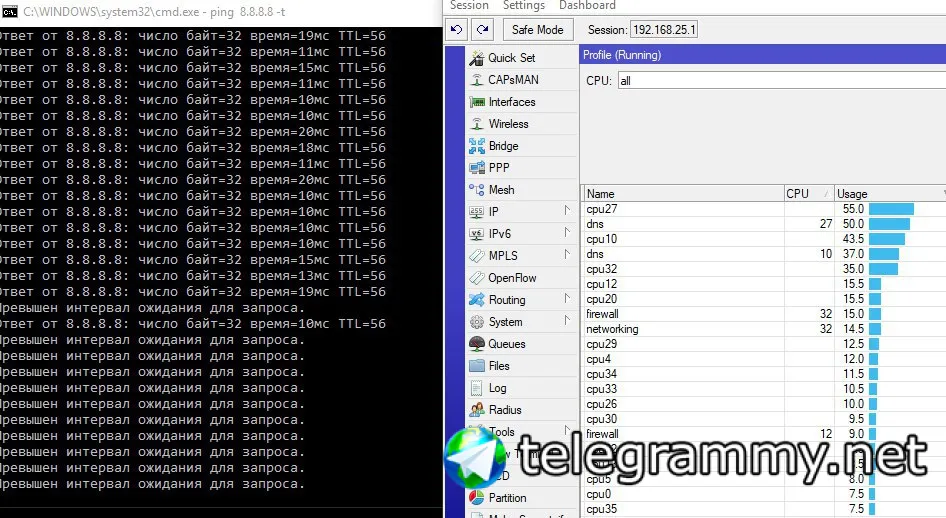Select the cpu29 row
Image resolution: width=946 pixels, height=518 pixels.
765,344
